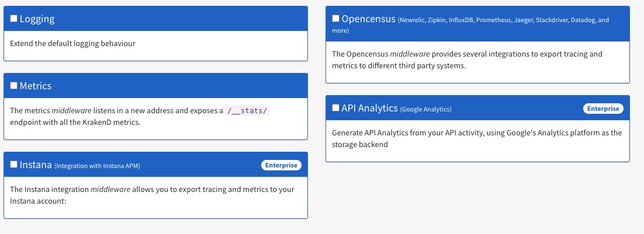Click the Instana heading text
This screenshot has width=644, height=234.
tap(36, 165)
